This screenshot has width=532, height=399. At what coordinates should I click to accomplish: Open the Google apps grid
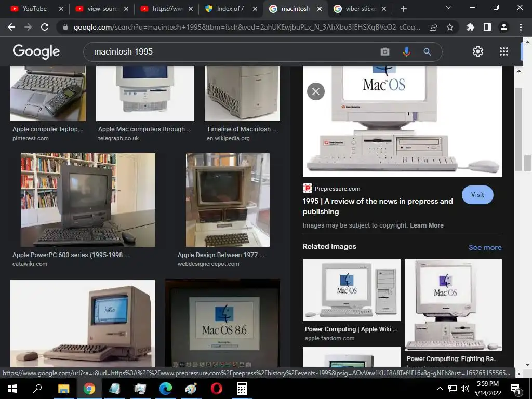click(504, 51)
